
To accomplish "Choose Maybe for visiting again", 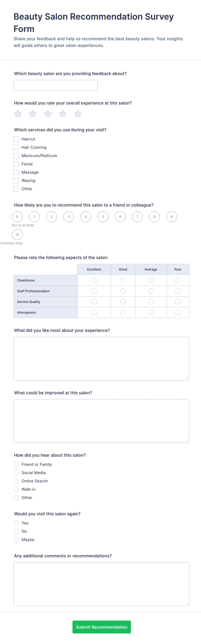I will (16, 540).
